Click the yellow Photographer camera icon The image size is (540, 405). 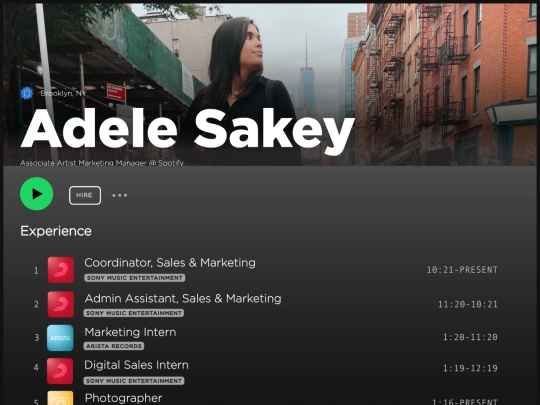60,398
